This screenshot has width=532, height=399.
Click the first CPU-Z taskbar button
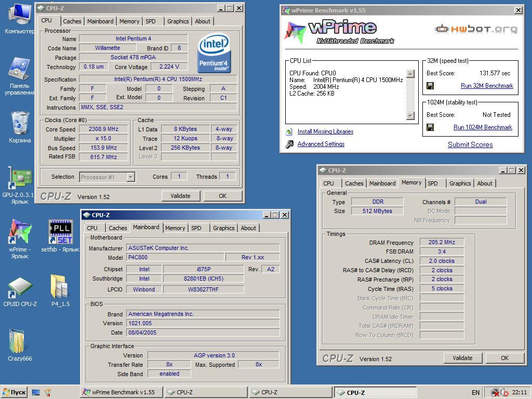pos(206,393)
